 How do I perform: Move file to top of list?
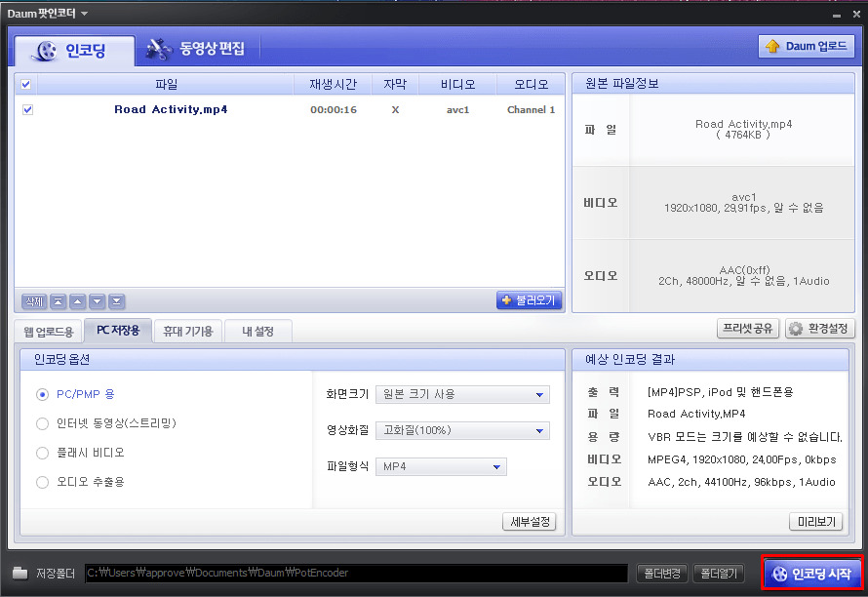coord(59,301)
